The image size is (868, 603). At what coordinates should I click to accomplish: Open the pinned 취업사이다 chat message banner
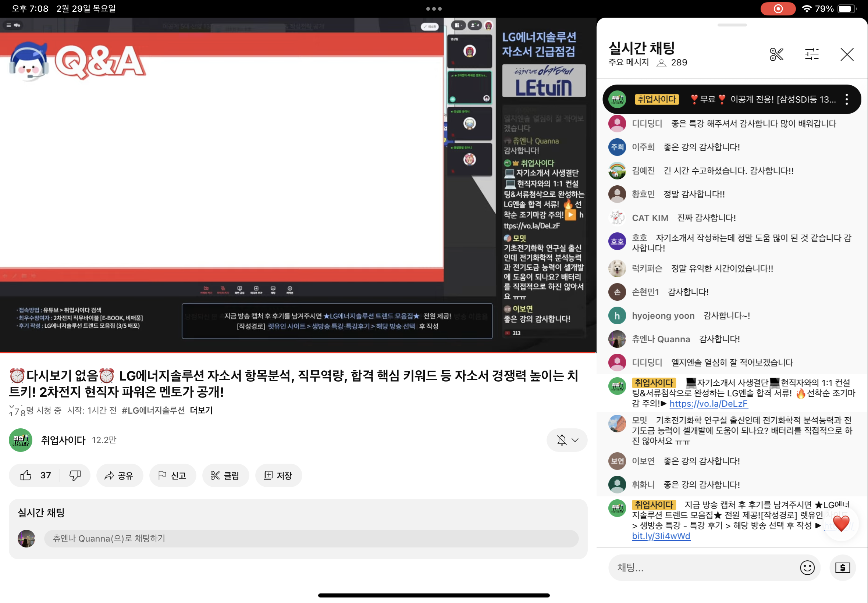731,99
